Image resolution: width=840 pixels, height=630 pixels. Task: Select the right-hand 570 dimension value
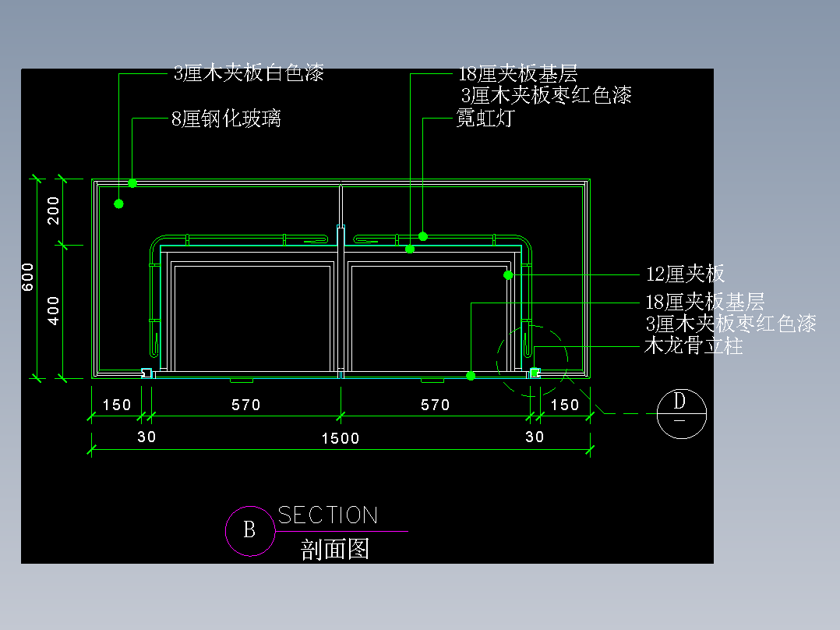(x=435, y=405)
